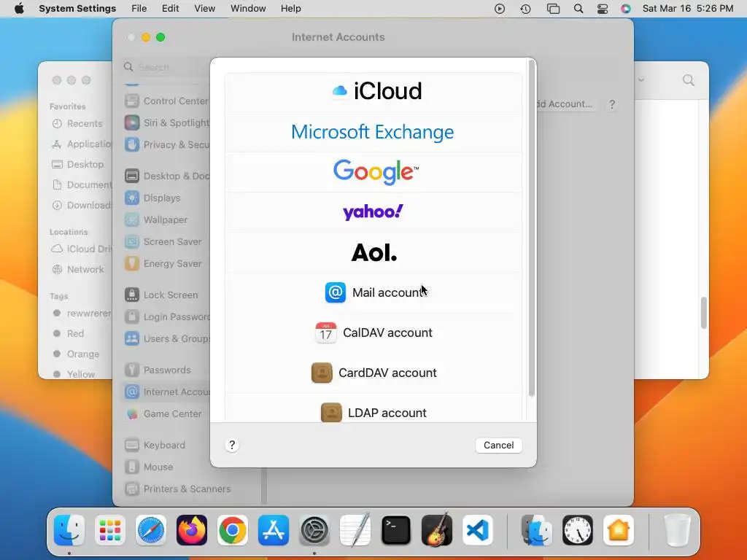Open Desktop folder in Finder sidebar

(79, 164)
